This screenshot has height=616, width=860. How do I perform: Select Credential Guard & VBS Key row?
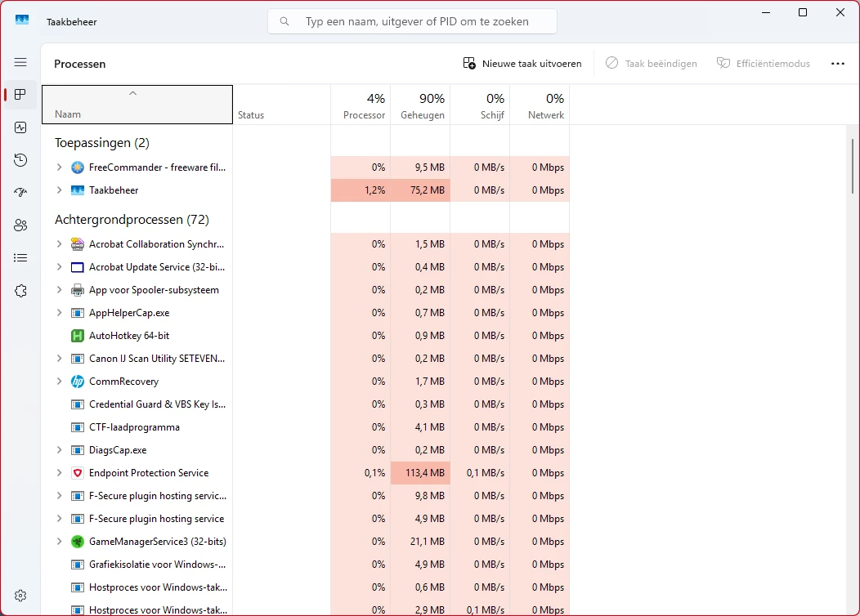tap(306, 404)
